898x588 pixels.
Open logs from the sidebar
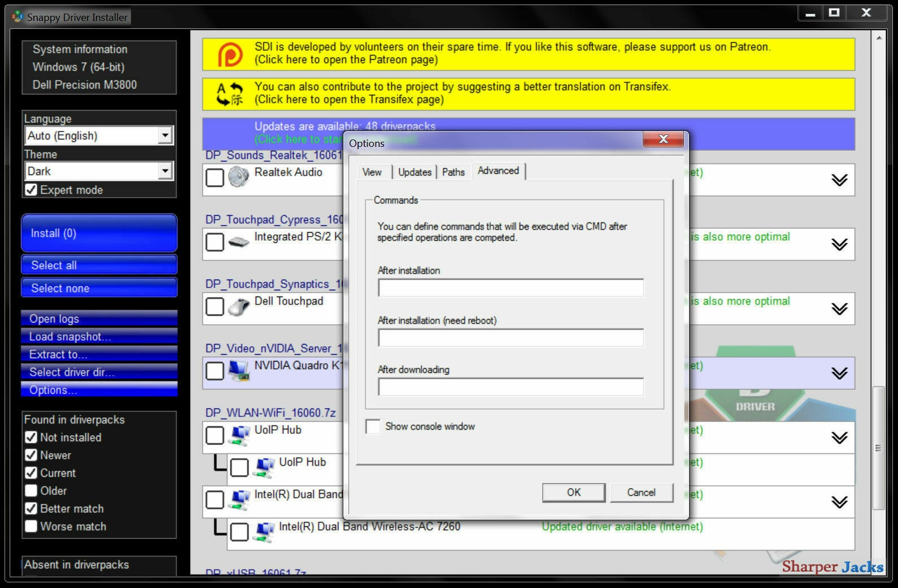click(99, 319)
